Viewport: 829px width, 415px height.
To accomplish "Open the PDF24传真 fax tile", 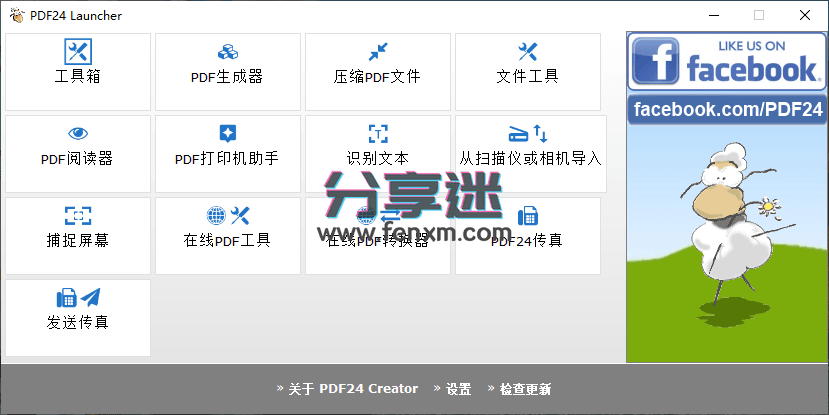I will (x=527, y=235).
